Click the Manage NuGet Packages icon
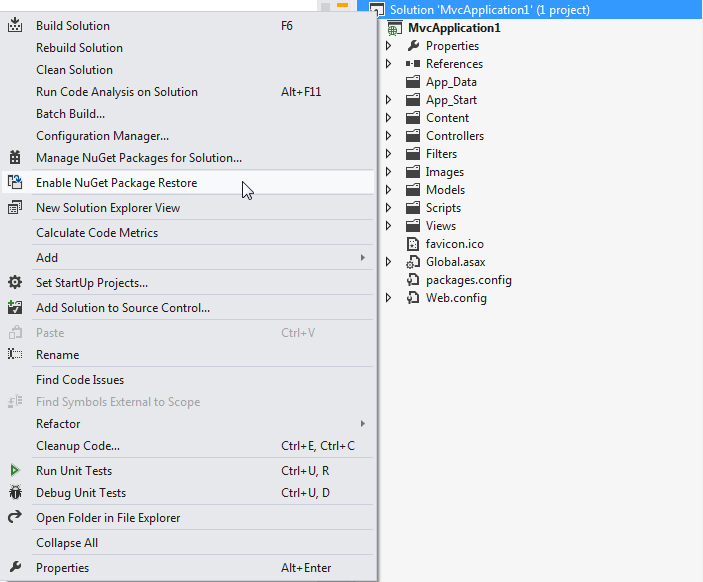The height and width of the screenshot is (582, 703). pyautogui.click(x=15, y=157)
